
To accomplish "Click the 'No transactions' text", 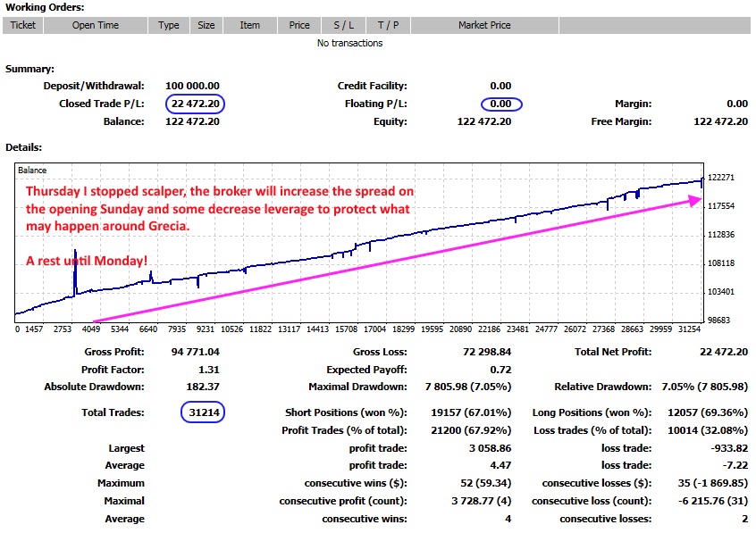I will pos(349,44).
